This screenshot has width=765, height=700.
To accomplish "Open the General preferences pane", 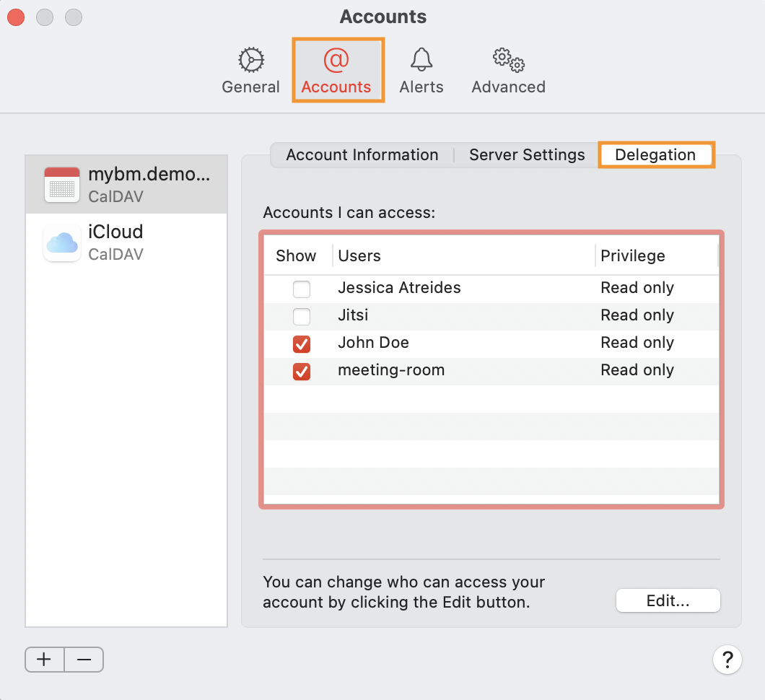I will coord(250,71).
